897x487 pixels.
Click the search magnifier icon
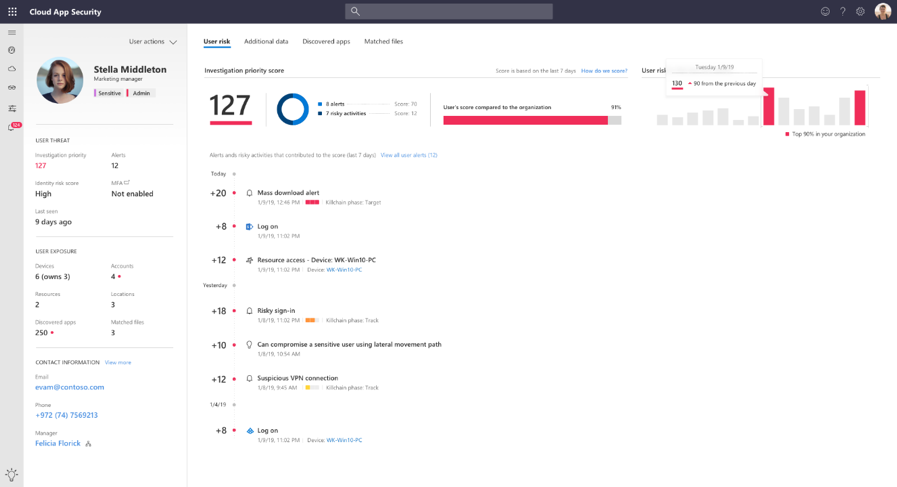(x=355, y=11)
